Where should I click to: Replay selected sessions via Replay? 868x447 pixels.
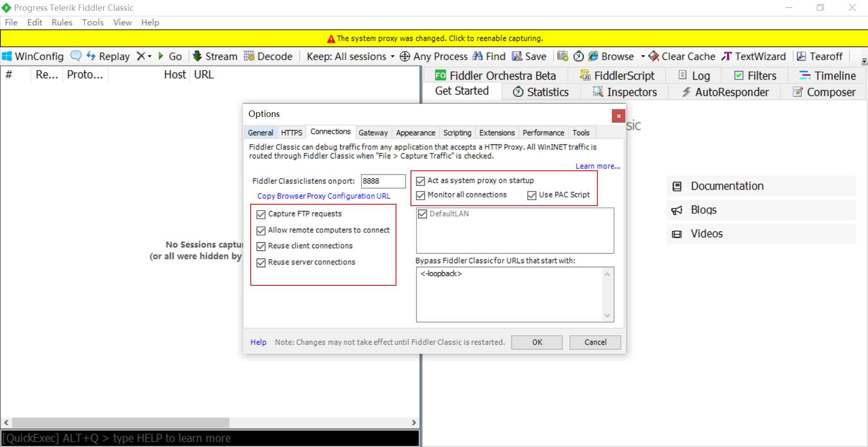coord(108,56)
